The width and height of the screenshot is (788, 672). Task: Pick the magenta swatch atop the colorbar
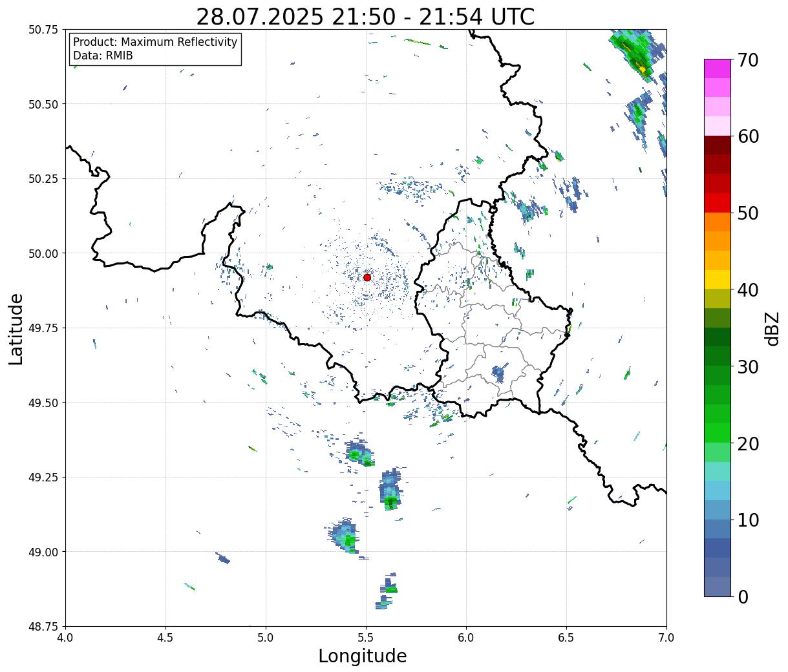point(718,68)
